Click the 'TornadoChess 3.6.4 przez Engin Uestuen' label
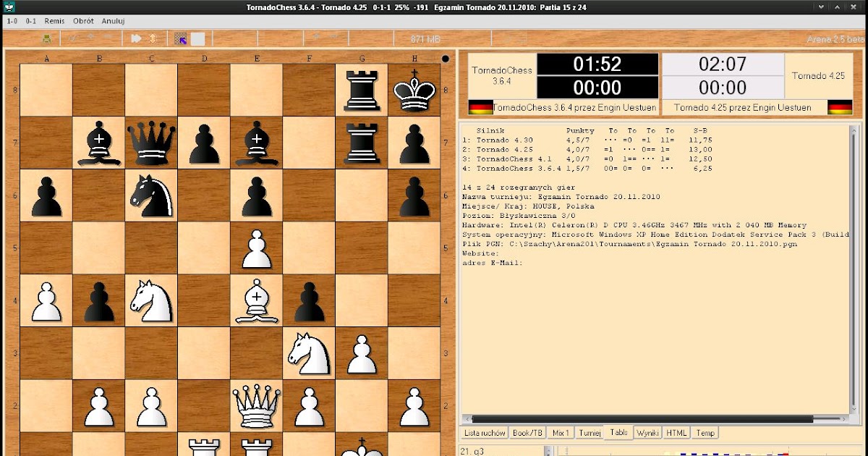The height and width of the screenshot is (456, 868). coord(574,107)
